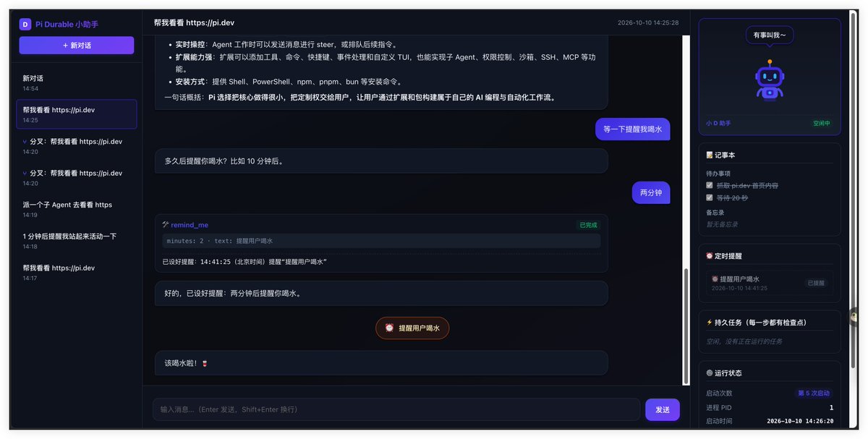Click the 有事叫我～ speech bubble
The image size is (868, 439).
coord(770,35)
